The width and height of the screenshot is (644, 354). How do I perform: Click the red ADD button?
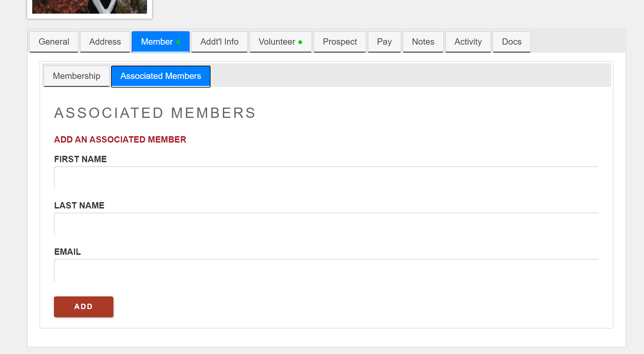point(83,307)
